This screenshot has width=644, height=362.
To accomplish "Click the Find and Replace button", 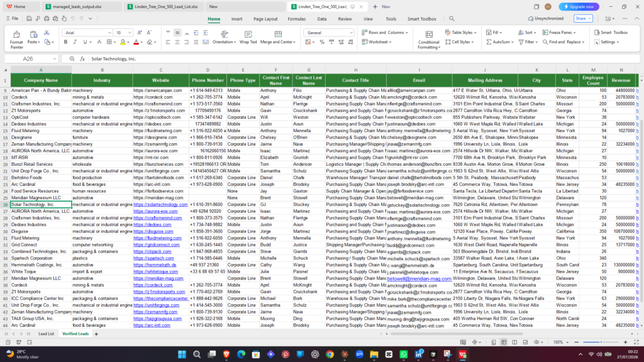I will coord(563,42).
